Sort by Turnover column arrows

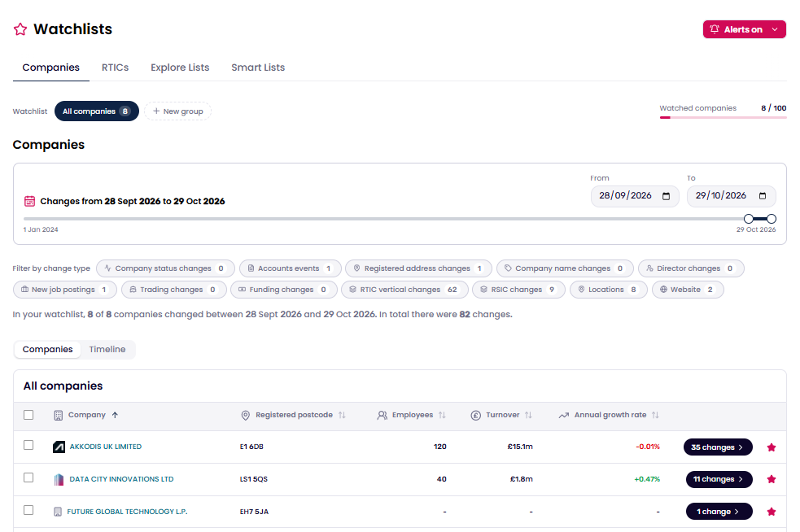528,415
